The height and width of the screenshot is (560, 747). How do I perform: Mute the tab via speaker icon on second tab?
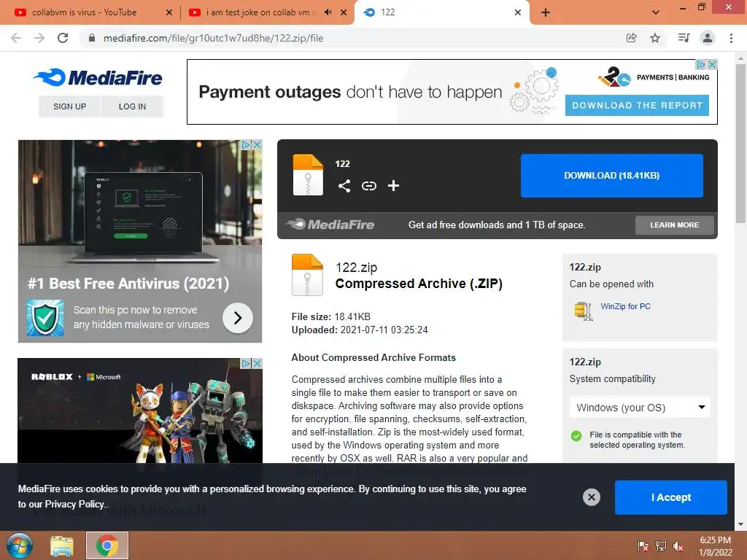pos(328,12)
